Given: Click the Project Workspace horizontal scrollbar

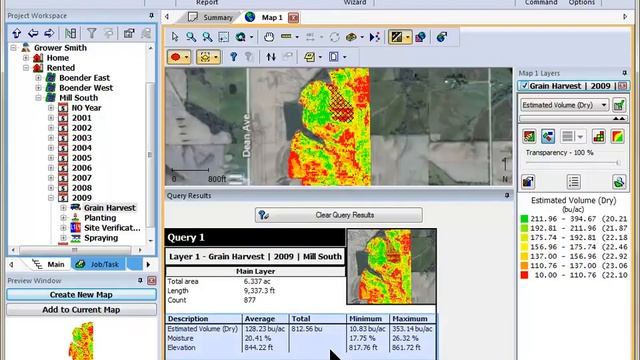Looking at the screenshot, I should (x=75, y=250).
